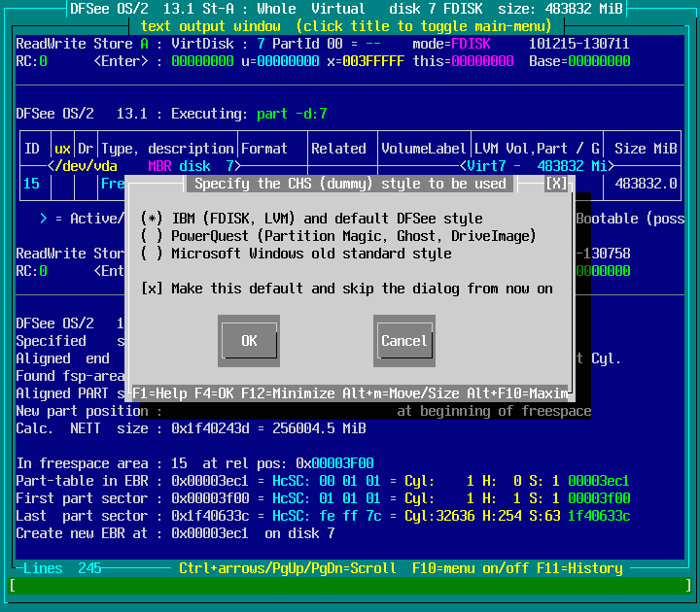Click the Cancel button in the dialog
Image resolution: width=700 pixels, height=612 pixels.
click(x=403, y=341)
